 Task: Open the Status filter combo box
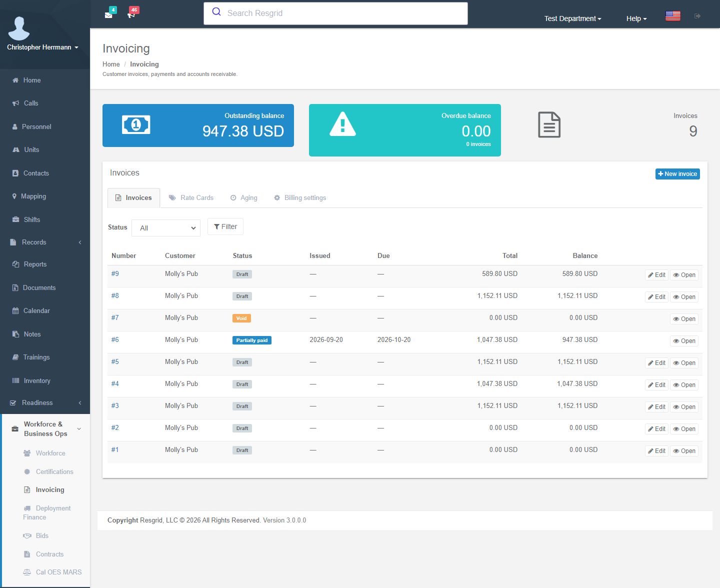[x=166, y=228]
